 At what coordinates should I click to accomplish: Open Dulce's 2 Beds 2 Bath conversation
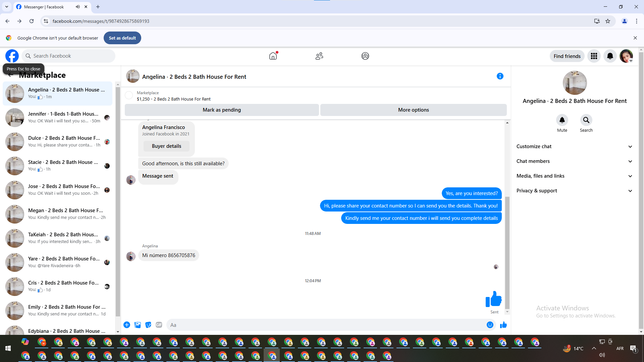58,141
